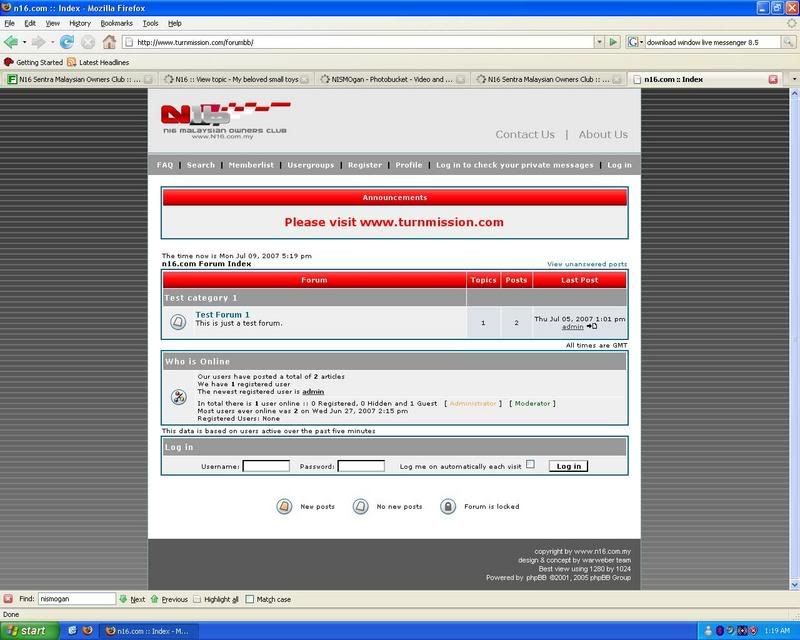Click the Stop loading icon
Image resolution: width=800 pixels, height=640 pixels.
[88, 42]
